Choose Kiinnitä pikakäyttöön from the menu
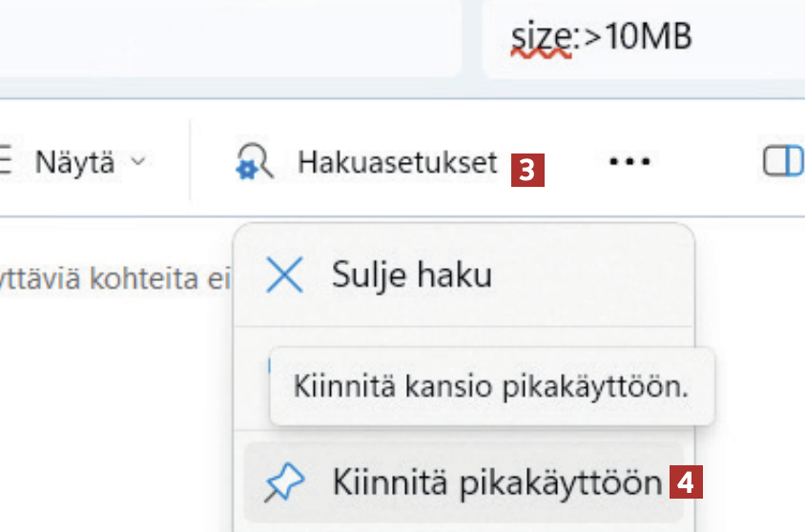This screenshot has height=532, width=805. click(x=496, y=483)
